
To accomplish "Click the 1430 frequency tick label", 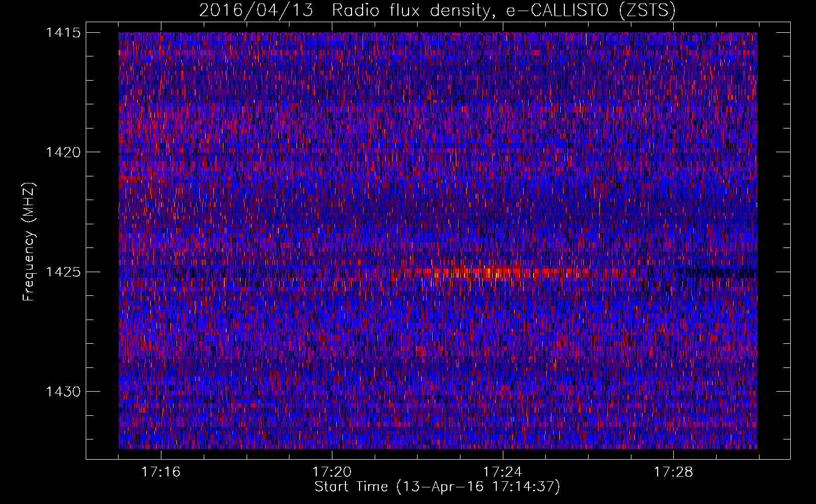I will [63, 392].
